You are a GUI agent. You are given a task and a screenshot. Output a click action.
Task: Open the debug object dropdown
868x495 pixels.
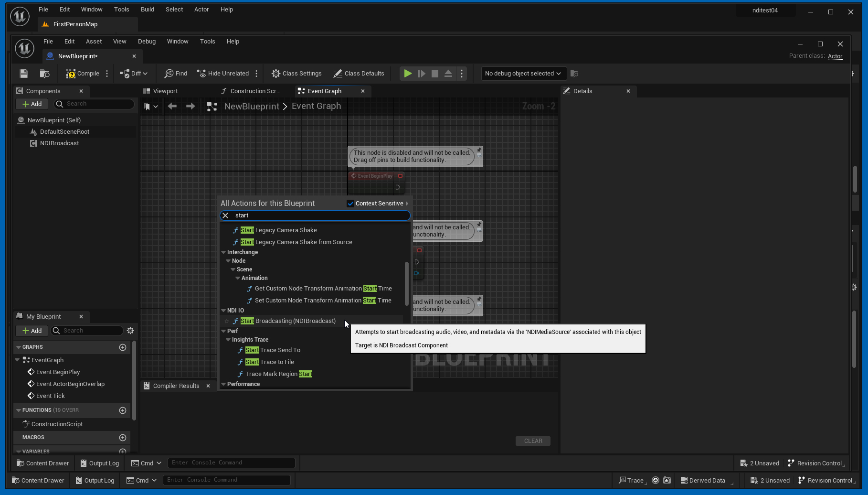pos(523,74)
